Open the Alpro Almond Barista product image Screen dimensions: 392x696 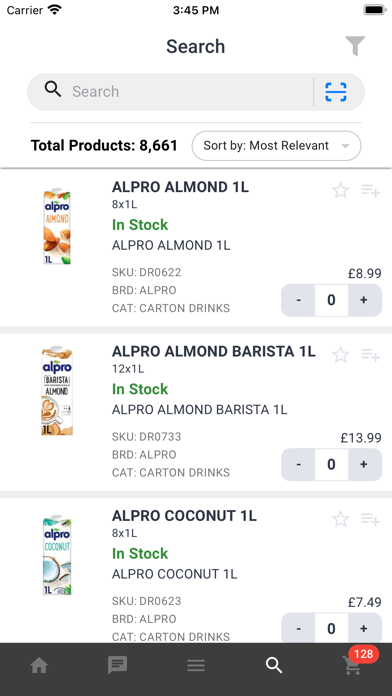point(57,391)
